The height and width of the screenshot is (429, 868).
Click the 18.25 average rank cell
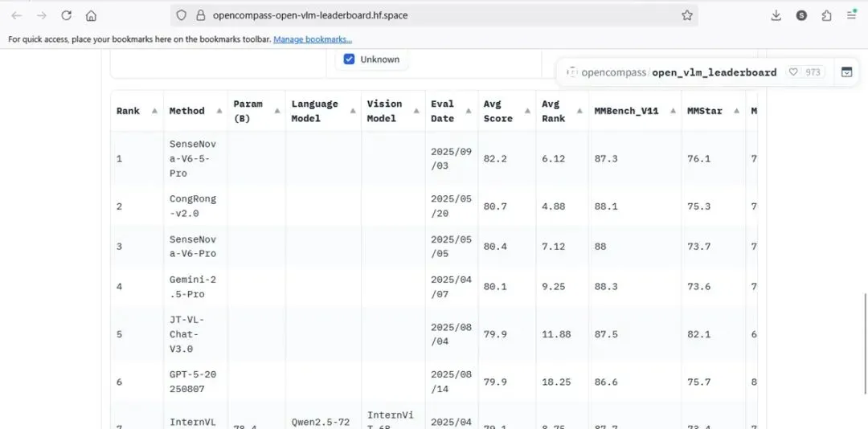[563, 382]
